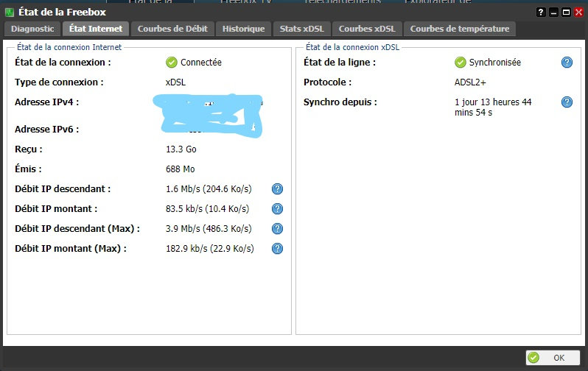
Task: Open the Courbes de Débit tab
Action: (x=172, y=29)
